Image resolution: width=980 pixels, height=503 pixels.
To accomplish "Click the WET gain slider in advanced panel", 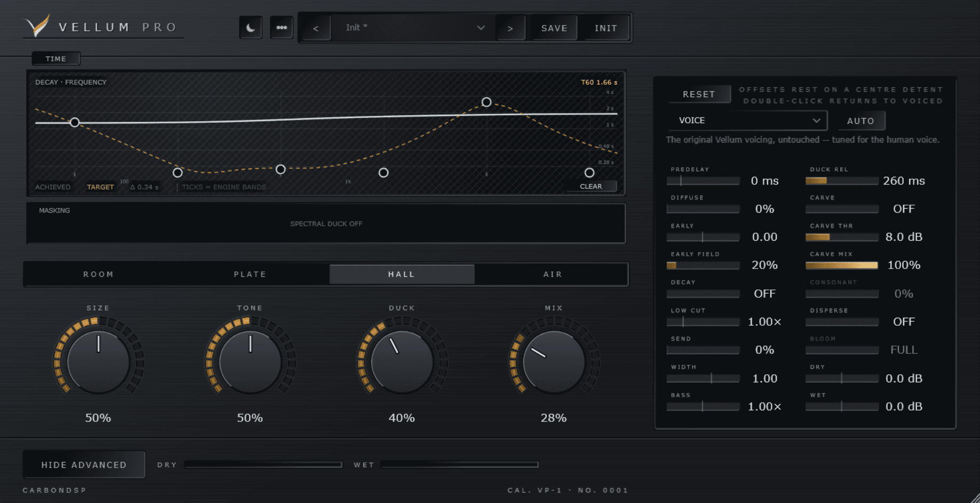I will tap(842, 407).
